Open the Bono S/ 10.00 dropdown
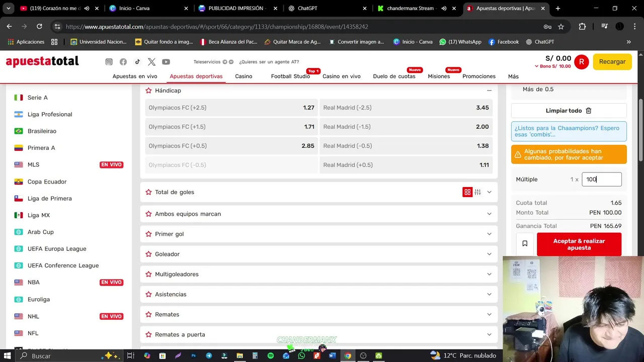The image size is (644, 362). (x=553, y=66)
